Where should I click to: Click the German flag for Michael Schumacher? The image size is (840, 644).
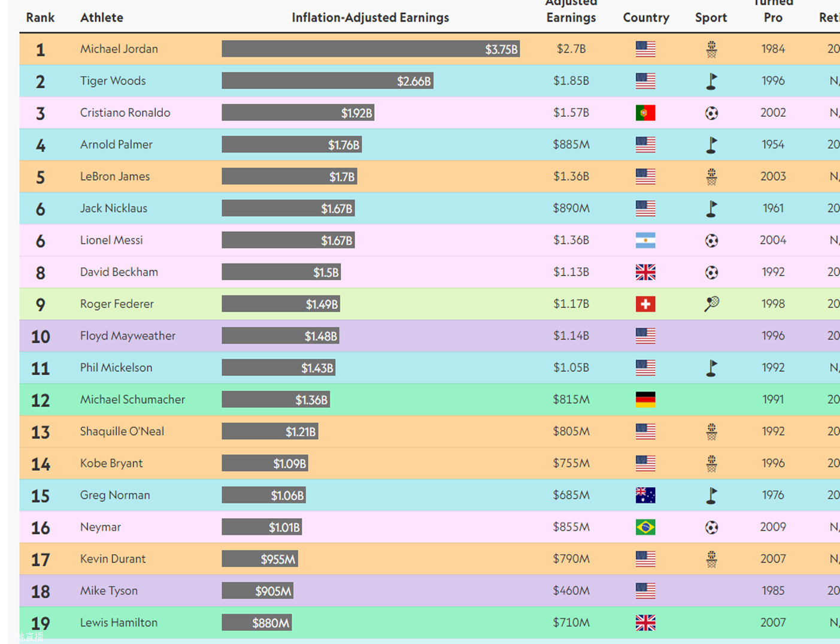[645, 400]
